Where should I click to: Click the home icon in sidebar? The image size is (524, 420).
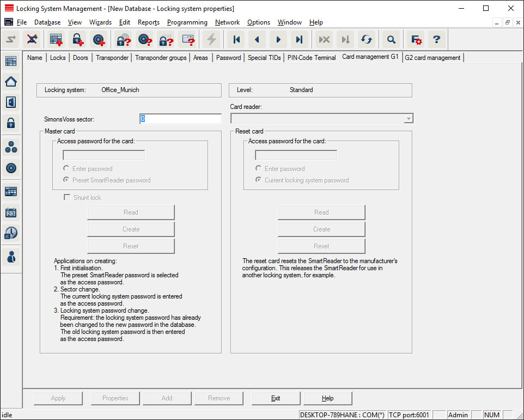[11, 82]
